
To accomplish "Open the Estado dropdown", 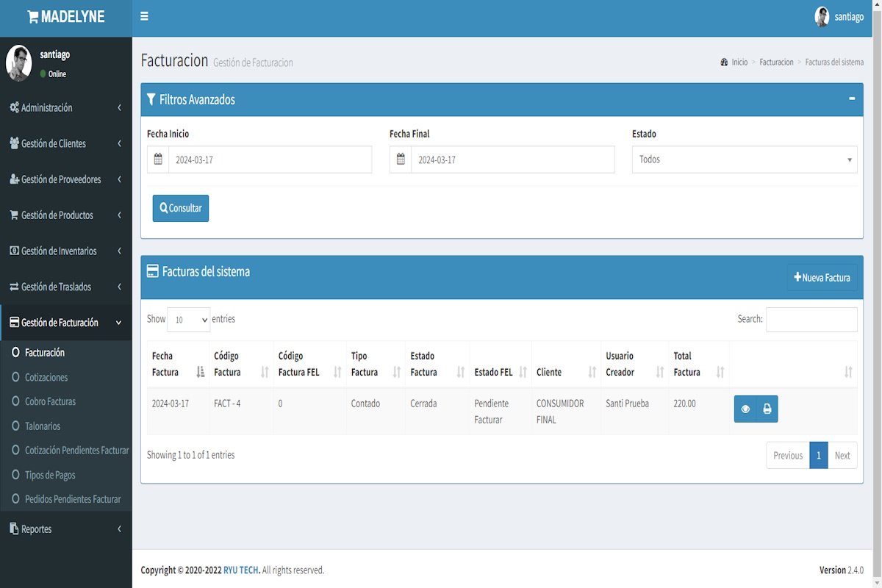I will coord(744,159).
